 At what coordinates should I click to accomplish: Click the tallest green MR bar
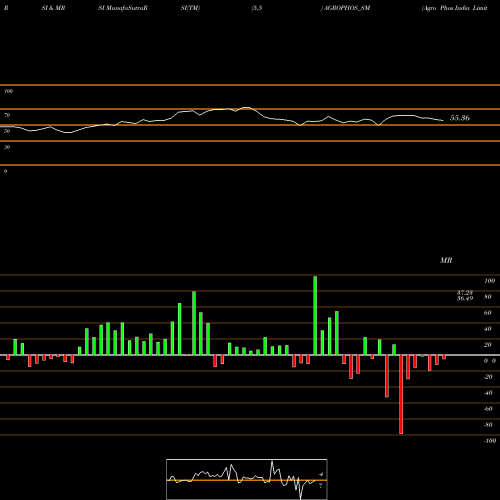coord(315,316)
